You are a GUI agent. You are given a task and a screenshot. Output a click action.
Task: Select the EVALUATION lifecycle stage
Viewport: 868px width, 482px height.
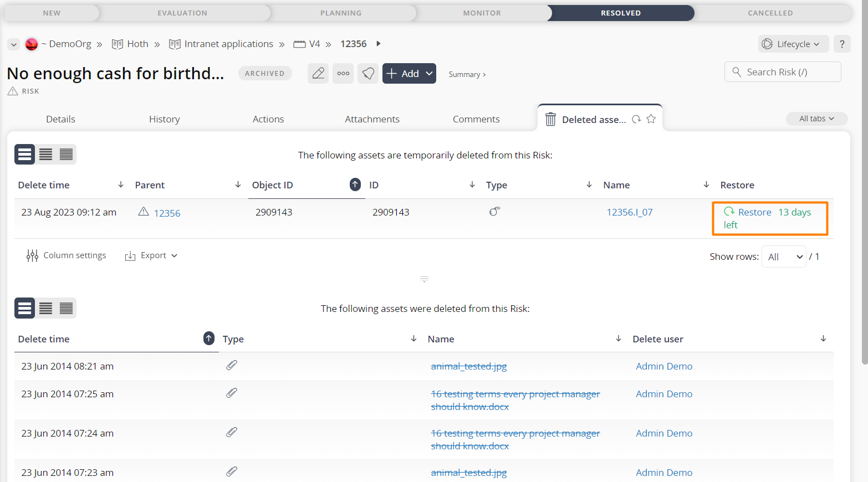tap(182, 13)
